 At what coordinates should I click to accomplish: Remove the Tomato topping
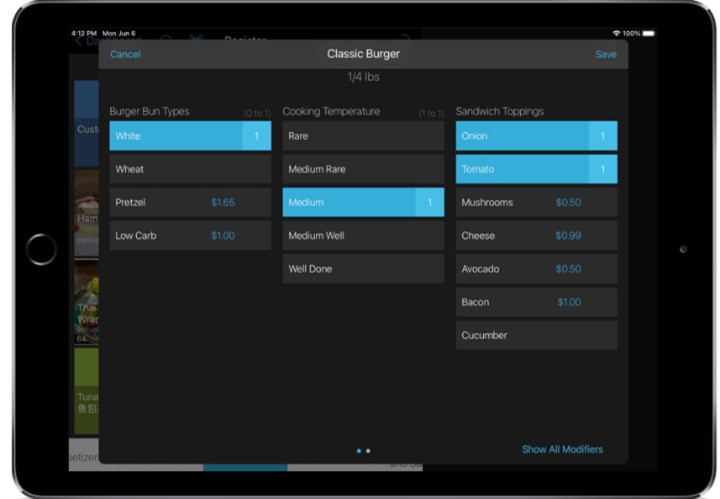click(x=536, y=169)
